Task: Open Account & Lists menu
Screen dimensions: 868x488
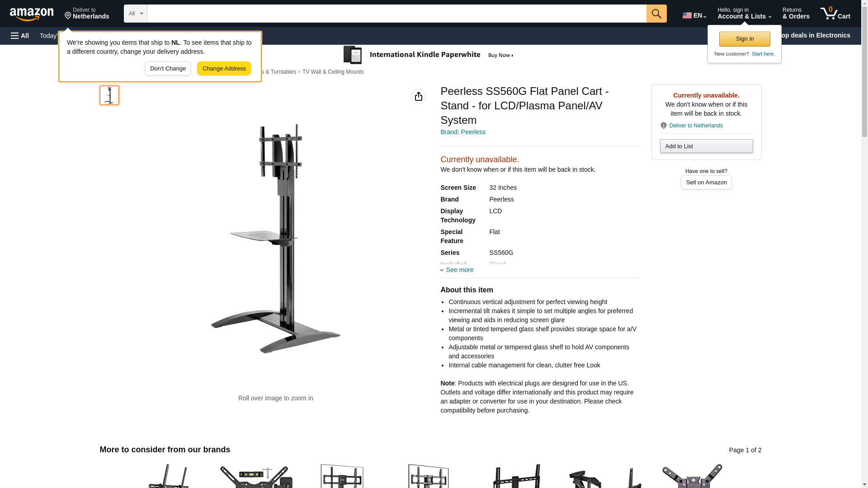Action: click(744, 14)
